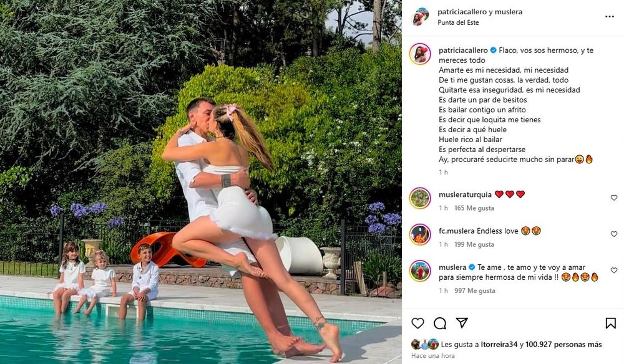
Task: Click muslera's comment avatar
Action: coord(420,271)
